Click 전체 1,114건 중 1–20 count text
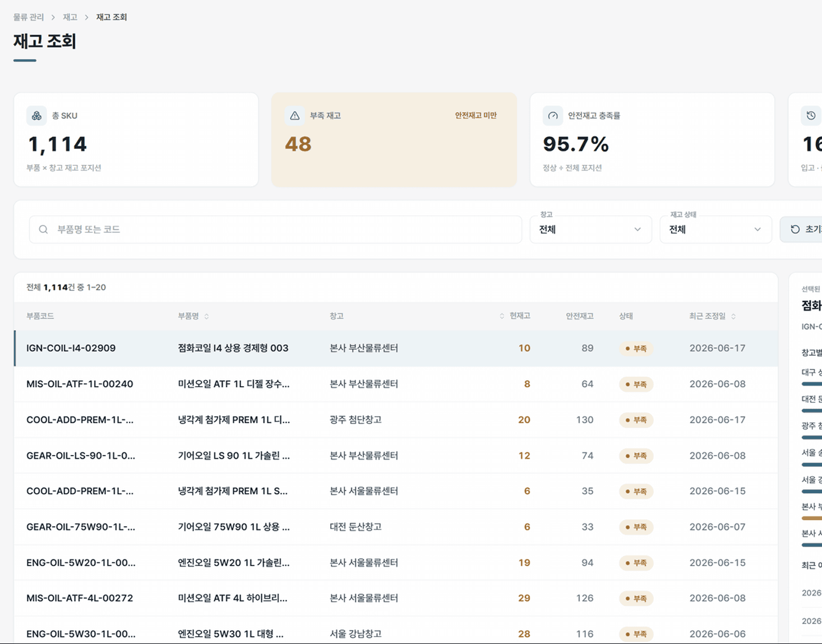The width and height of the screenshot is (822, 644). [66, 288]
